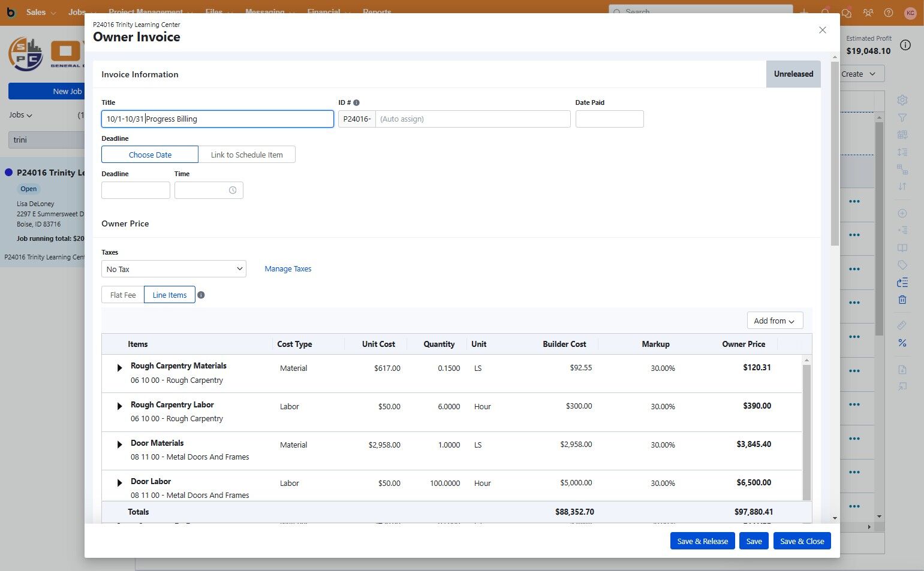Click the Save & Release button

coord(702,541)
